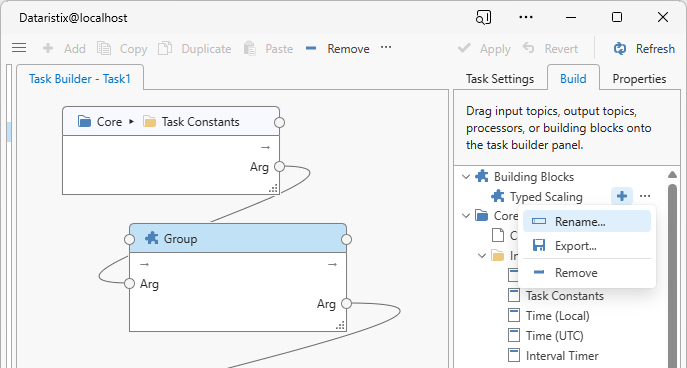Refresh the task view
The height and width of the screenshot is (368, 687).
[644, 48]
